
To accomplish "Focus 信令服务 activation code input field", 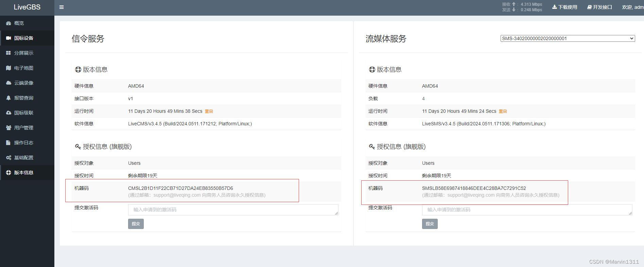I will click(233, 210).
